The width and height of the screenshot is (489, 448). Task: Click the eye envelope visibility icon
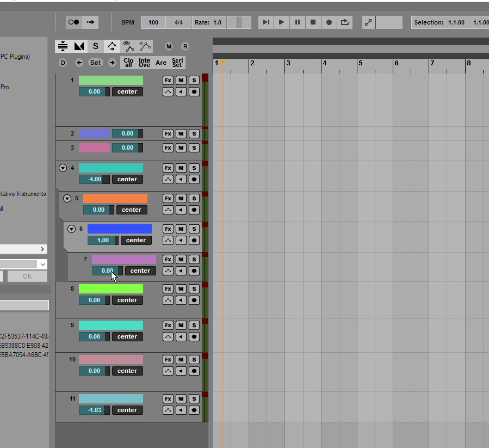[x=128, y=46]
